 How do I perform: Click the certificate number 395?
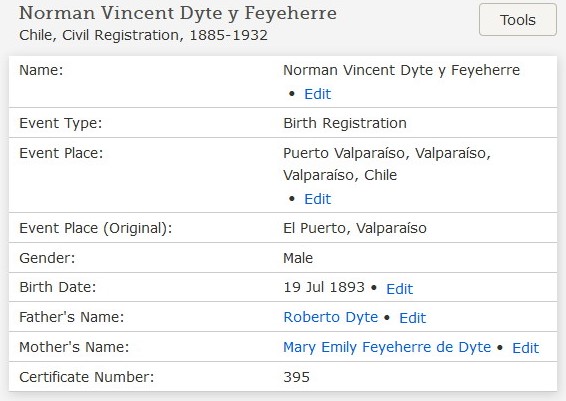pyautogui.click(x=296, y=378)
